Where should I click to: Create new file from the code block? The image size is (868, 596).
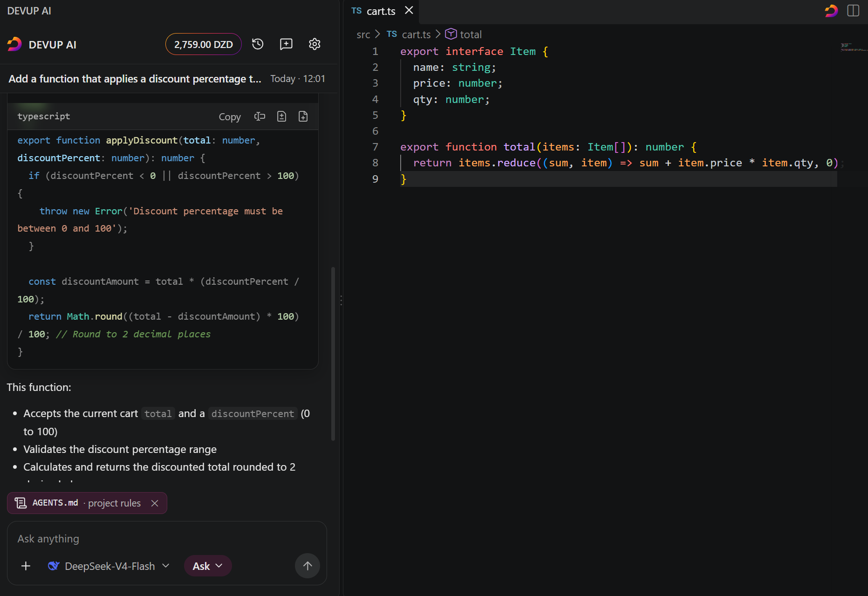[303, 116]
